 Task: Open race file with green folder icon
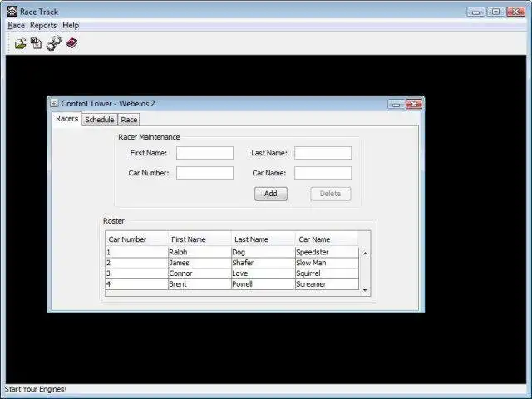[x=20, y=43]
